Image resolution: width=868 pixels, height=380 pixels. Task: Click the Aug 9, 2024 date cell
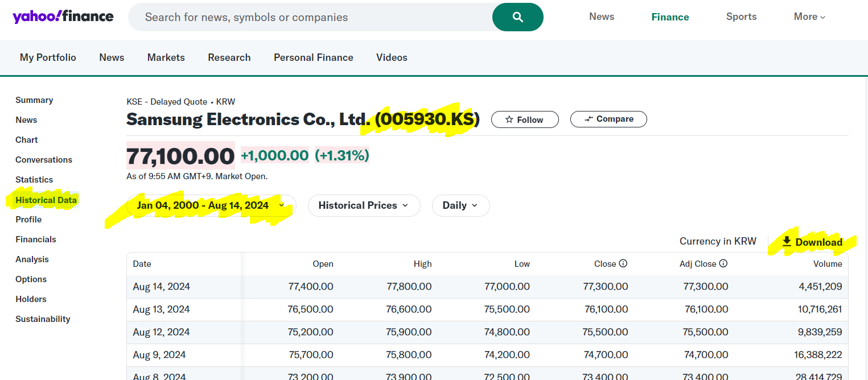[159, 355]
